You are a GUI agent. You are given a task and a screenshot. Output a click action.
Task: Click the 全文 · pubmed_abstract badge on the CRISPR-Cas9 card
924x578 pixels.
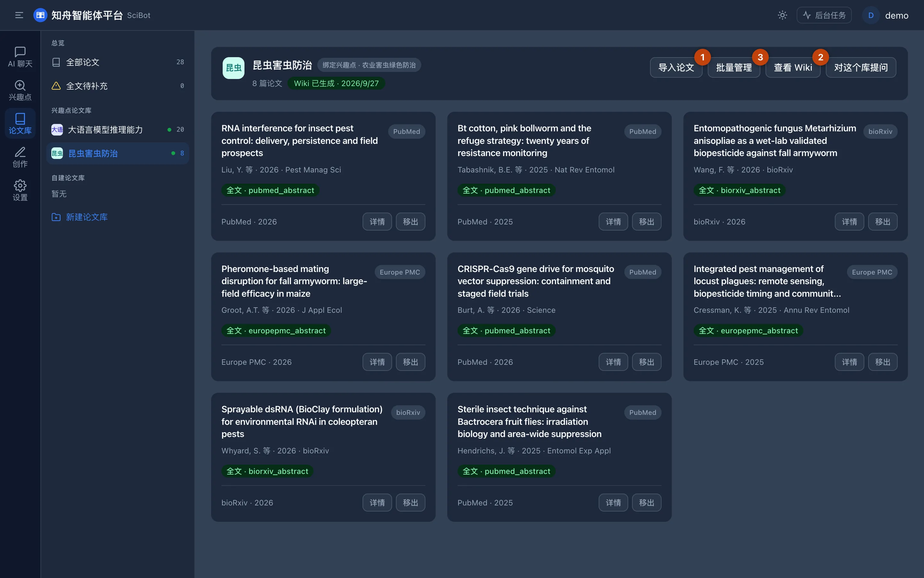tap(506, 331)
